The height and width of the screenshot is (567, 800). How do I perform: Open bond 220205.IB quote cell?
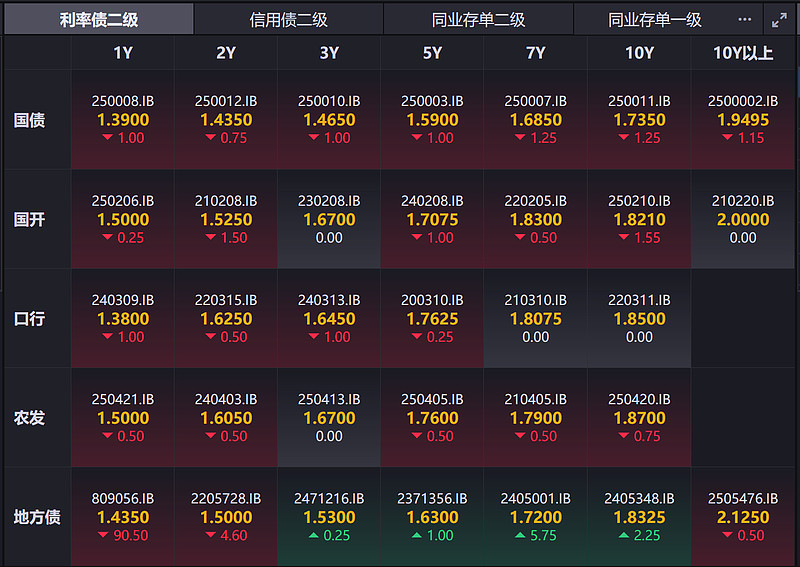(536, 219)
